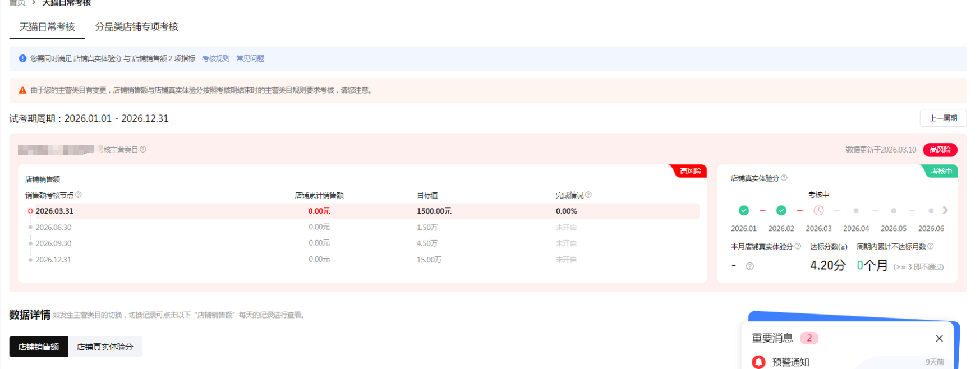Click the red 预警通知 bell icon
Image resolution: width=980 pixels, height=369 pixels.
coord(758,362)
